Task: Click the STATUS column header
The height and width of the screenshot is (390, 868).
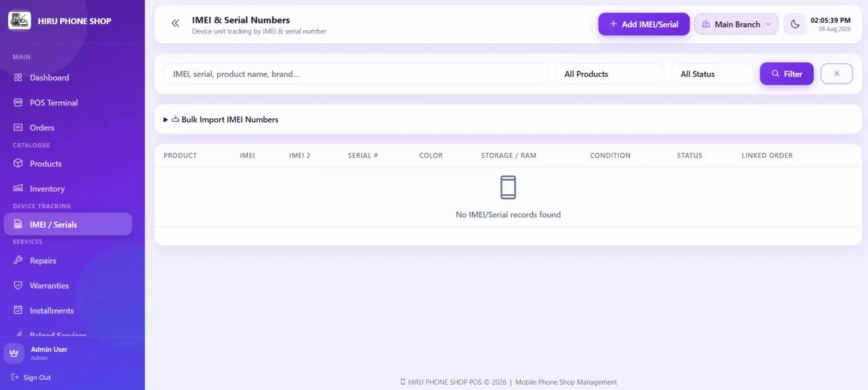Action: click(690, 156)
